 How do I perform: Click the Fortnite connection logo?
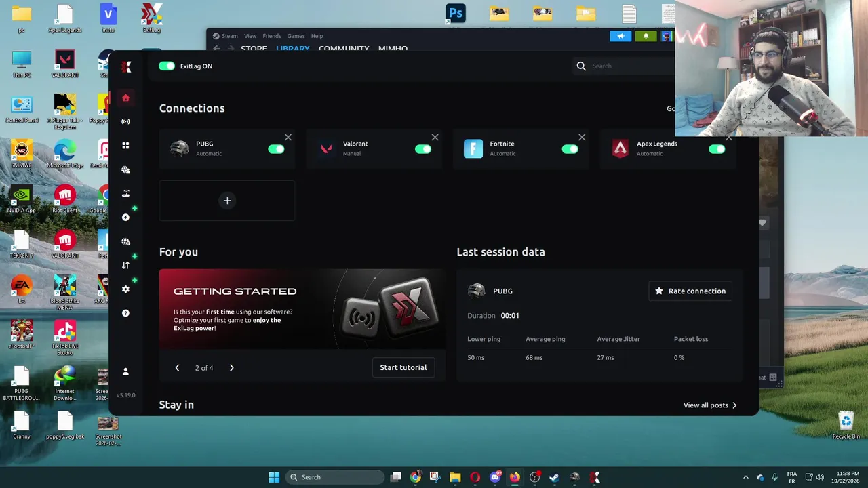473,148
